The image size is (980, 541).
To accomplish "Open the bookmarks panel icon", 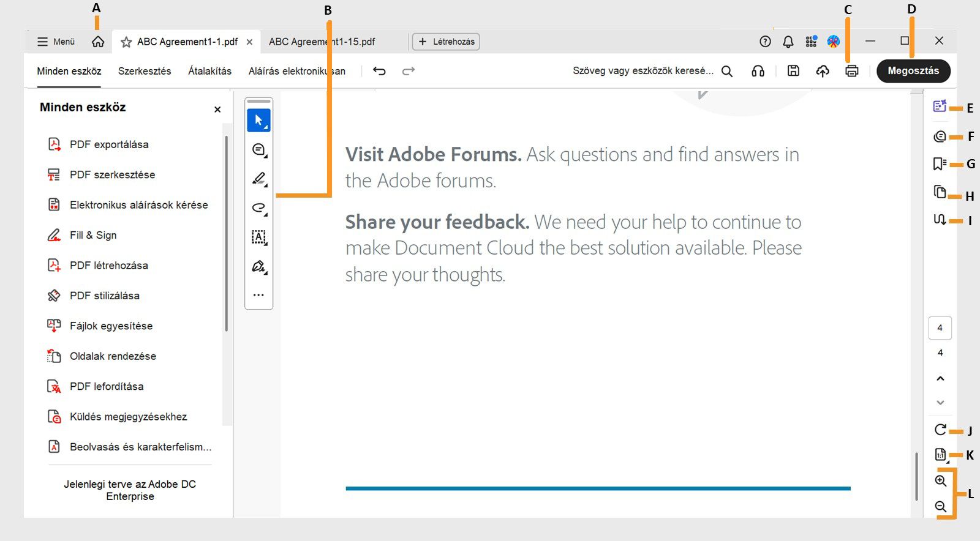I will (x=940, y=164).
